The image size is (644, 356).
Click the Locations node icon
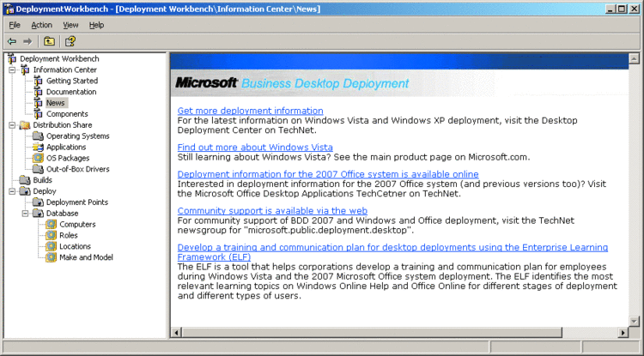pos(51,246)
